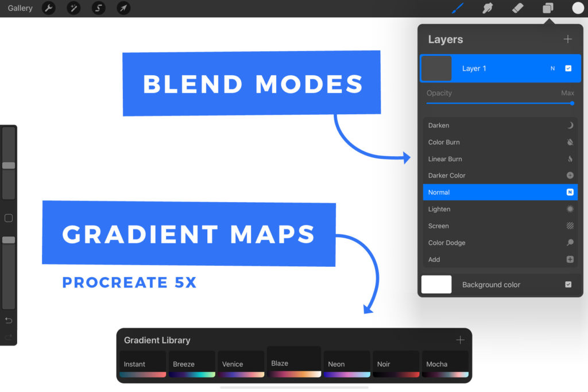This screenshot has height=392, width=588.
Task: Select the Selection tool
Action: click(x=98, y=8)
